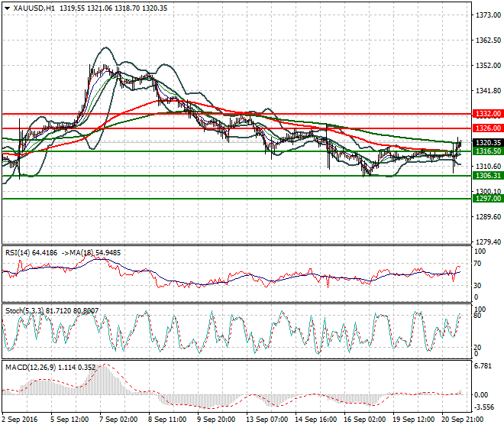Click the 1352.00 value on price scale

[x=487, y=66]
